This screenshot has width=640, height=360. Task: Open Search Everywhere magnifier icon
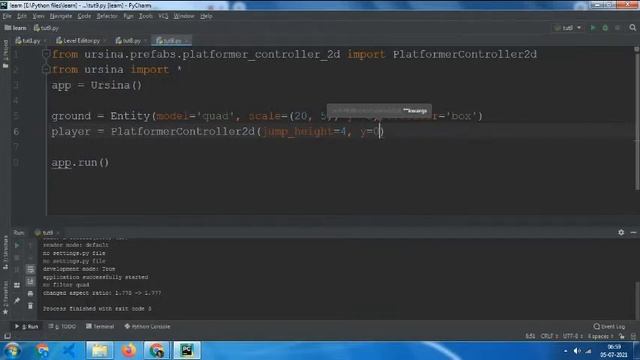[x=633, y=28]
